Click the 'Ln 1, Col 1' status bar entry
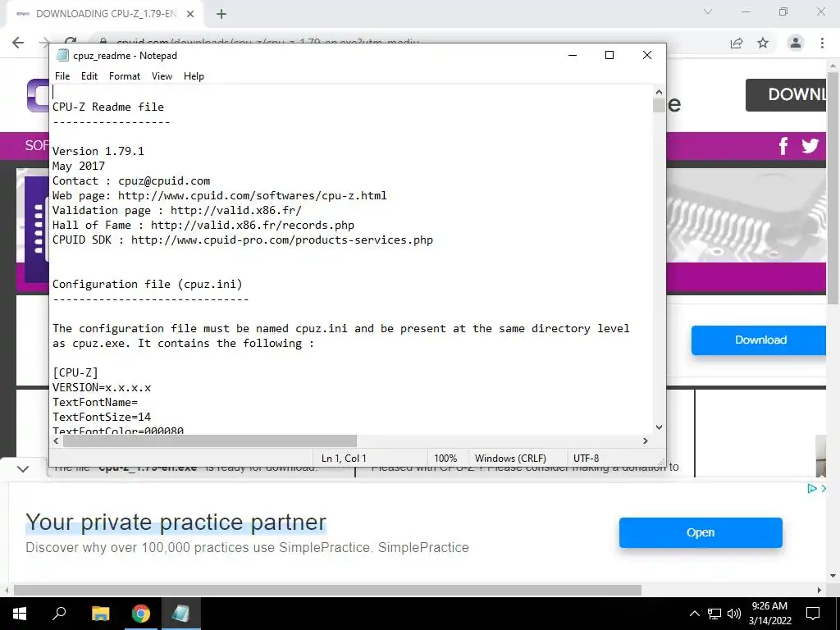The height and width of the screenshot is (630, 840). coord(344,458)
